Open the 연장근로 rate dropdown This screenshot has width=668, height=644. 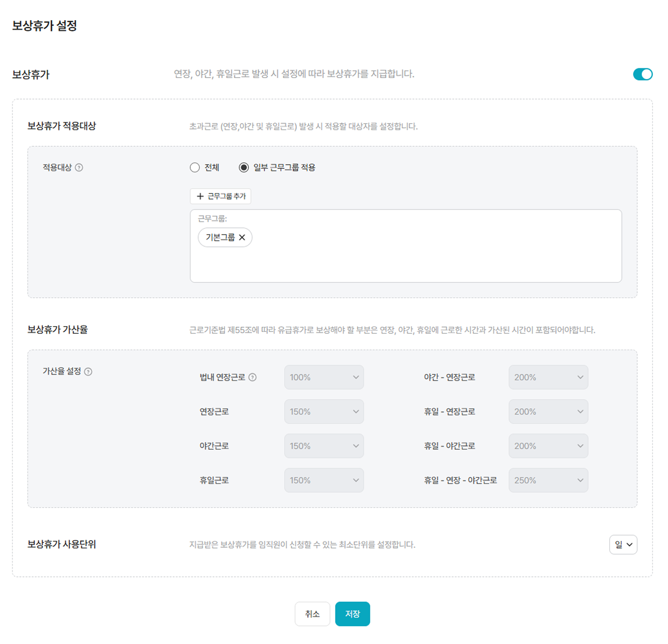pos(324,412)
